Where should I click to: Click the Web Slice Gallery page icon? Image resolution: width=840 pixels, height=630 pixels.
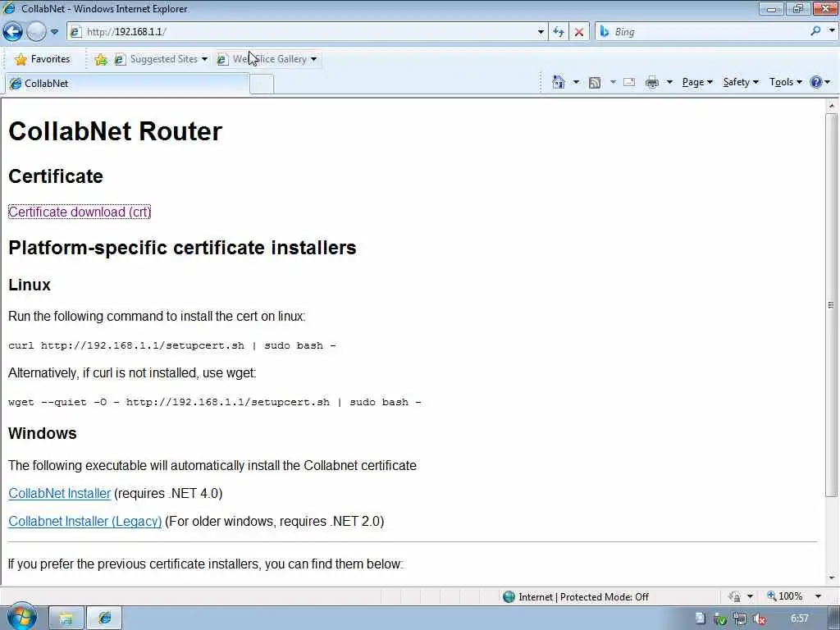pos(222,59)
